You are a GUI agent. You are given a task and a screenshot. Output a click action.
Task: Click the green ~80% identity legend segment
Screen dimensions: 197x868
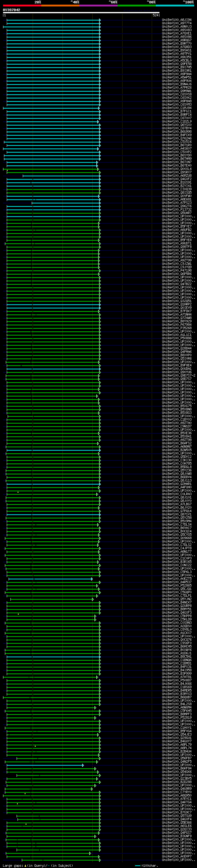(137, 6)
